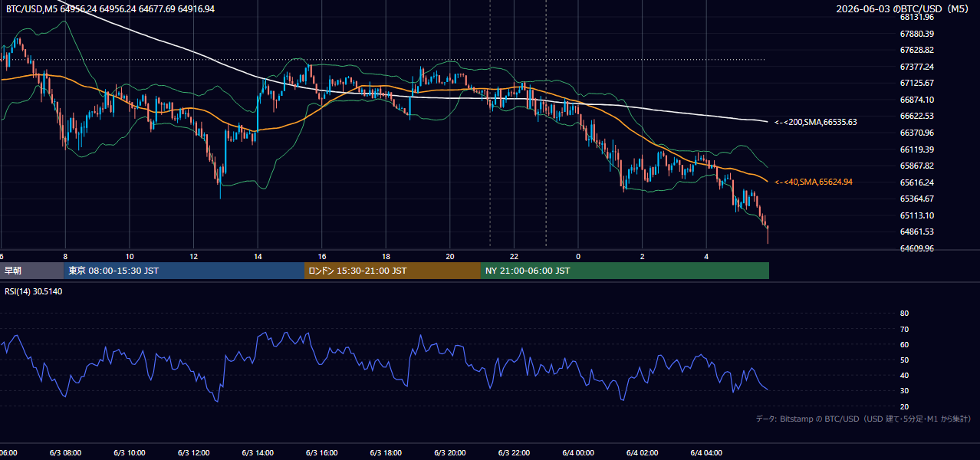Click the bottom axis label 6/4 04:00
Viewport: 980px width, 460px height.
coord(707,453)
